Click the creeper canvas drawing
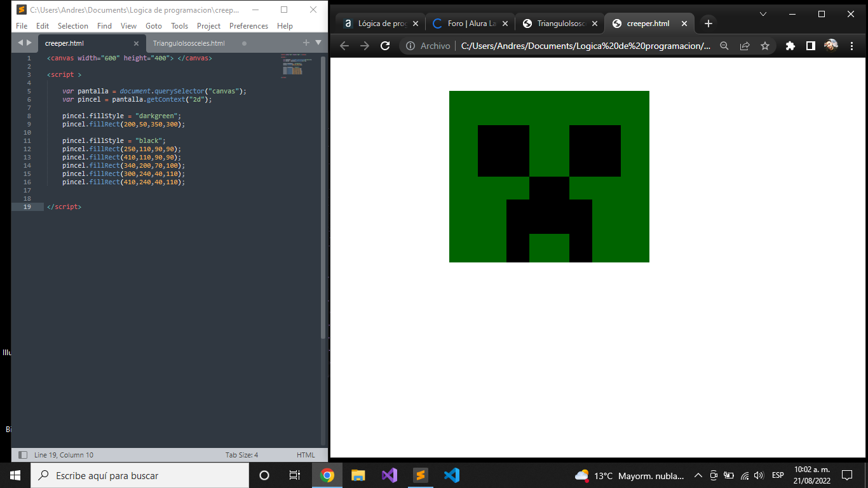Viewport: 868px width, 488px height. coord(549,177)
